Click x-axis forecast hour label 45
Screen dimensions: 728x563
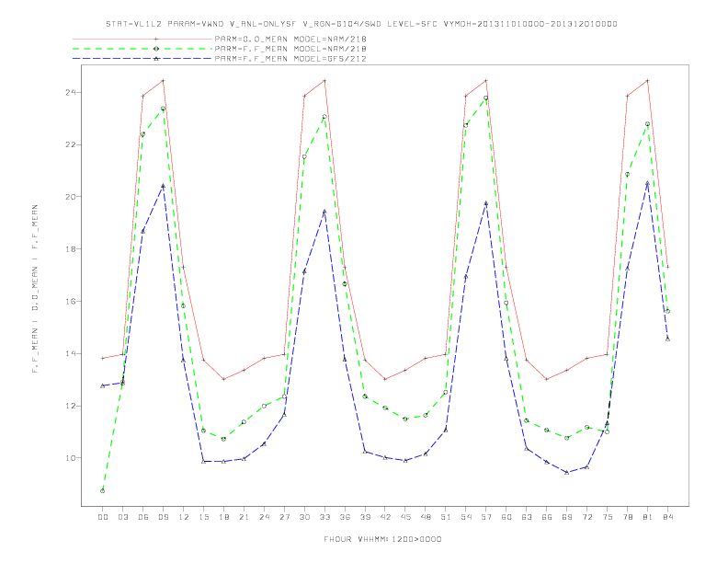coord(405,517)
